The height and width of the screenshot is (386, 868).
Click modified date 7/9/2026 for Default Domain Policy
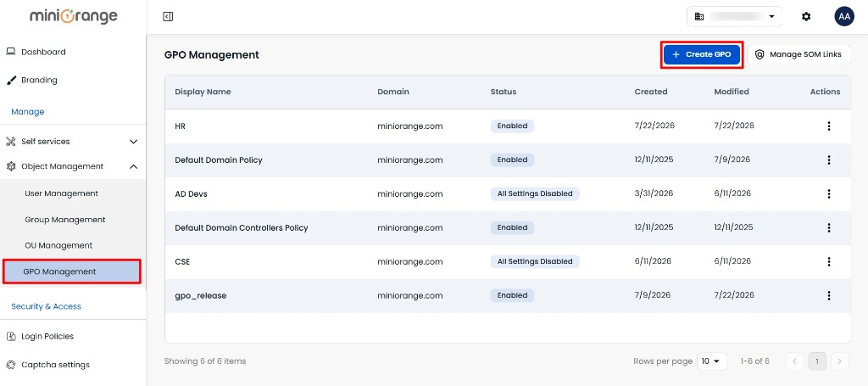pos(732,159)
